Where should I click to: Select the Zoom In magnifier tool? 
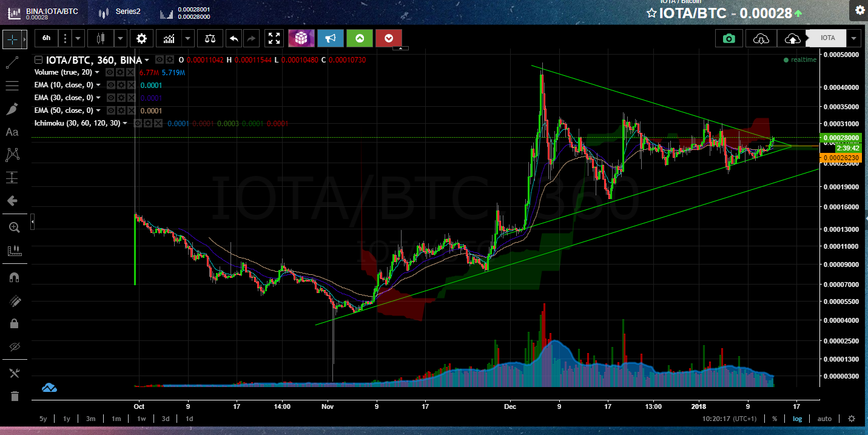tap(14, 227)
